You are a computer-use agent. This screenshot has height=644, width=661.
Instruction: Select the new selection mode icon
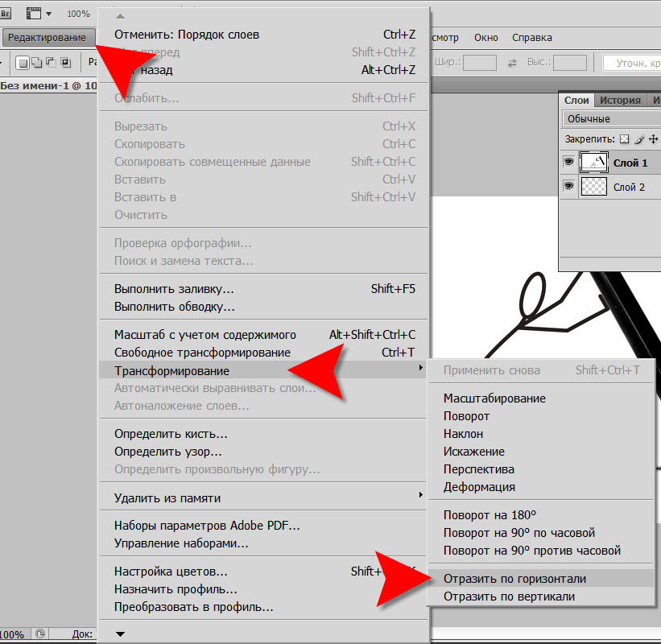coord(23,63)
